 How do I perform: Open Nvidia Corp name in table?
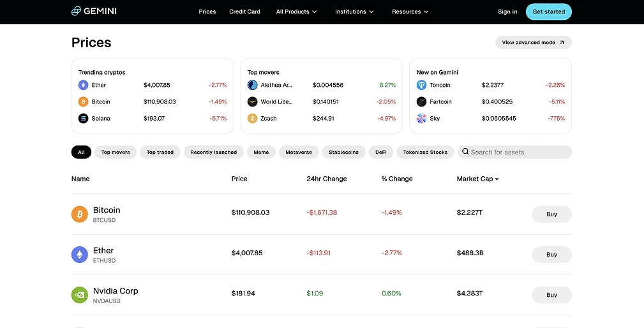[x=116, y=290]
